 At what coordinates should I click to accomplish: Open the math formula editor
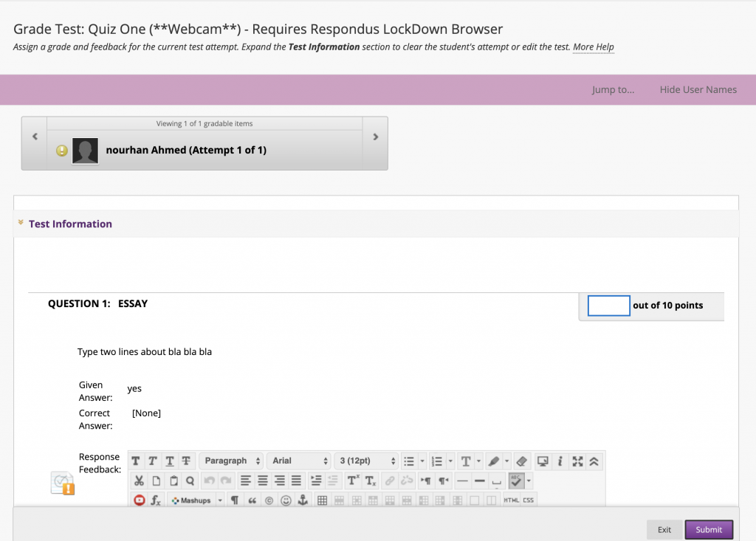154,500
